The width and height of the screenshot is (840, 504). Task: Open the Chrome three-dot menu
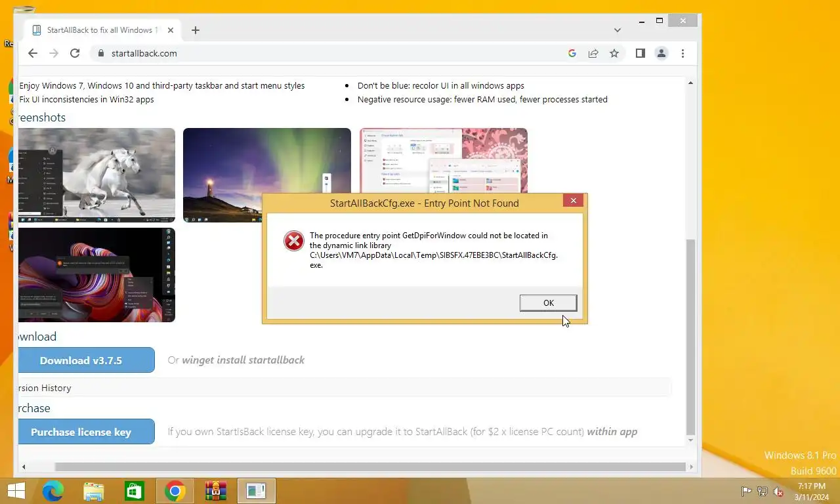click(x=682, y=53)
